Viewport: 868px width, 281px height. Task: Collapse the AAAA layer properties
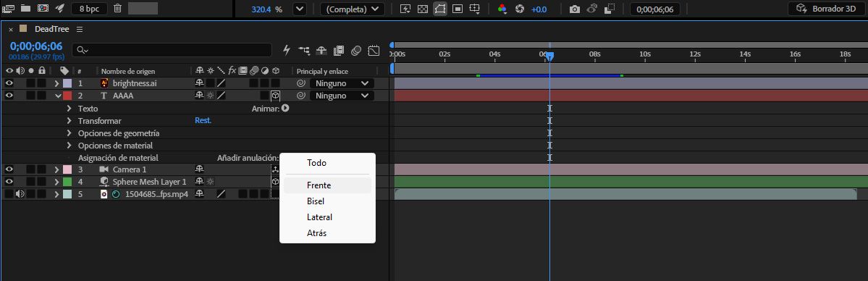click(58, 96)
